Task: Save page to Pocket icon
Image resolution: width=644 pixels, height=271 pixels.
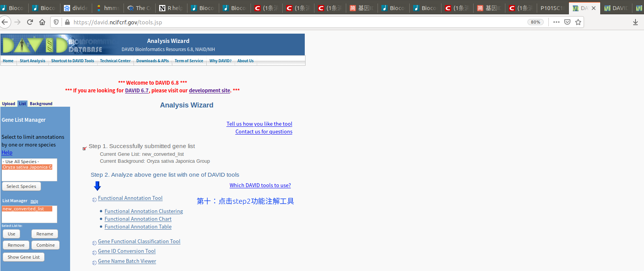Action: [567, 22]
